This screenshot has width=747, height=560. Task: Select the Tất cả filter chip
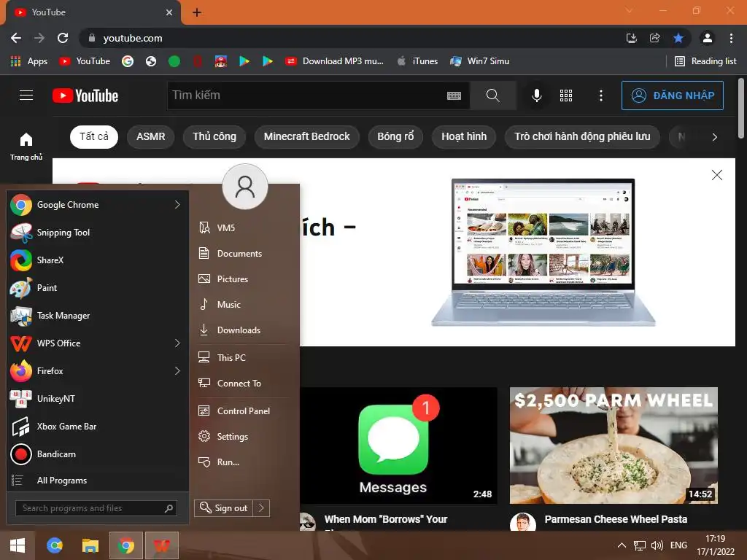click(x=94, y=136)
